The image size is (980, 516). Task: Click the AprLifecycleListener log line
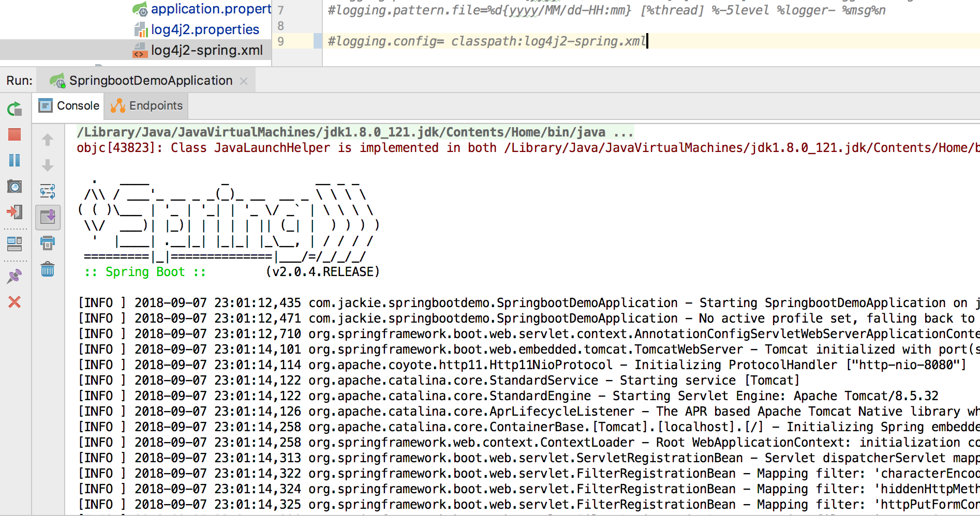pos(529,412)
